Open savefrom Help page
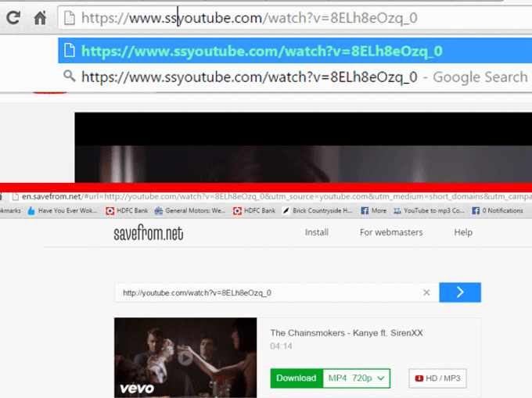 tap(463, 232)
